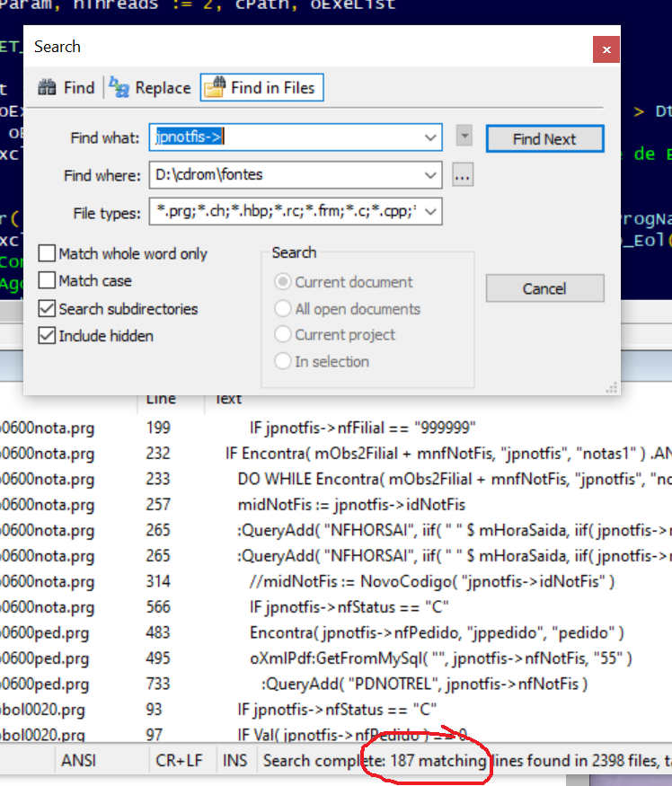Click the dialog resize grip

(611, 387)
